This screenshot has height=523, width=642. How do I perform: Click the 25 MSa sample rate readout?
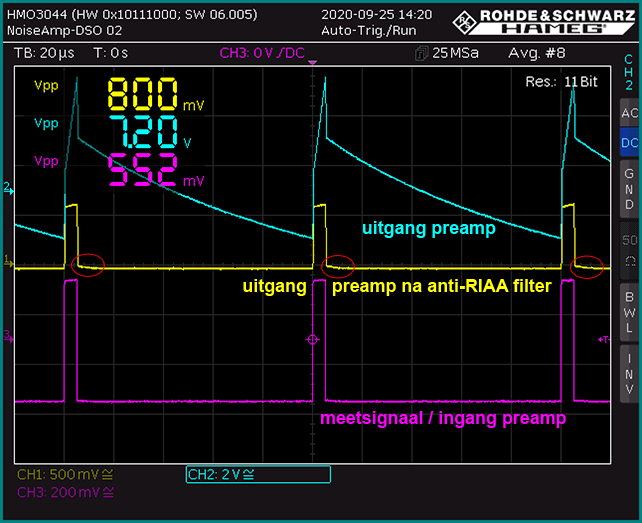(455, 53)
